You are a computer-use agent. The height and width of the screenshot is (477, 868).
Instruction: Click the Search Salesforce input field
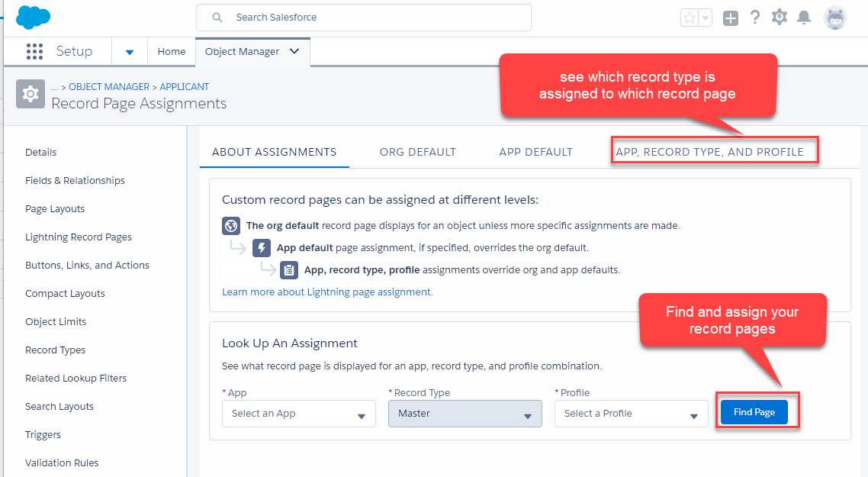tap(363, 17)
